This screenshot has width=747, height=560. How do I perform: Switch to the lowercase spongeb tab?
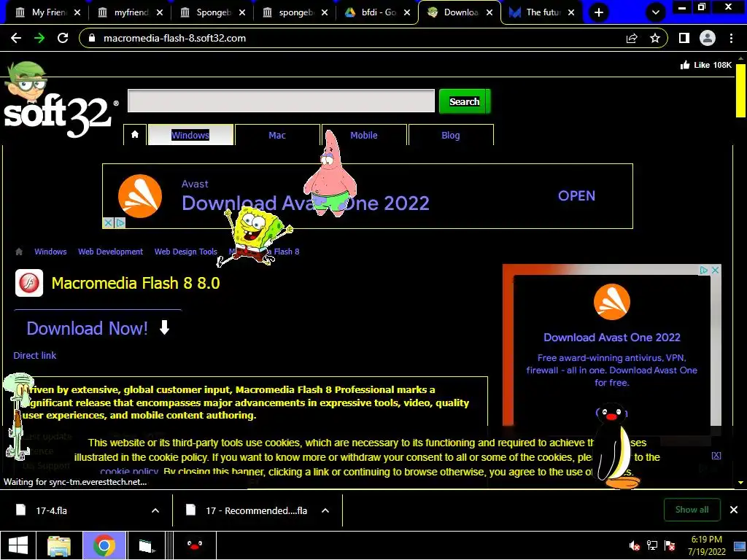point(292,12)
